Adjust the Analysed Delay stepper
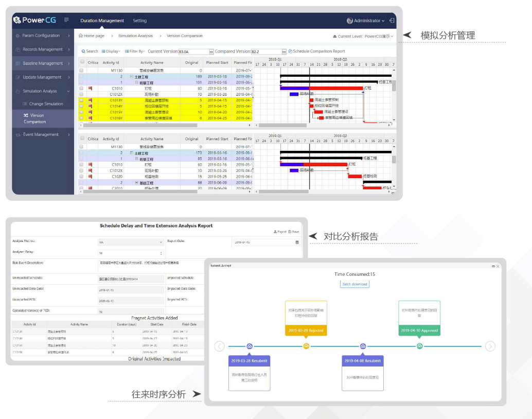The image size is (532, 419). 161,253
